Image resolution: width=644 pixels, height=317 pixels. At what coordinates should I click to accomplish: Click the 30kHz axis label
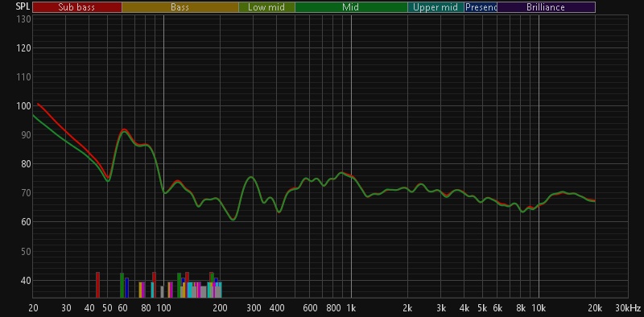628,308
